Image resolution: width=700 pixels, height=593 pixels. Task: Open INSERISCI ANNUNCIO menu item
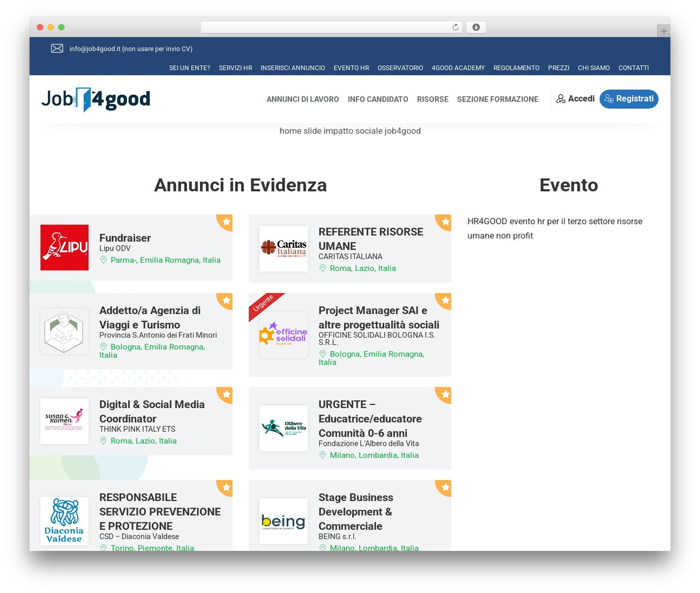pos(293,68)
